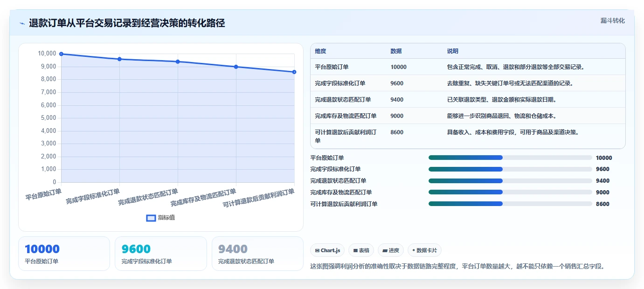Click the 9400 value right of the progress bars

tap(602, 181)
